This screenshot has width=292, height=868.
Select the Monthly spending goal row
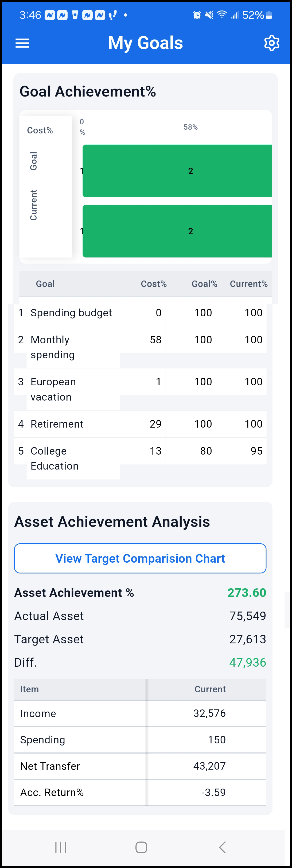click(140, 347)
